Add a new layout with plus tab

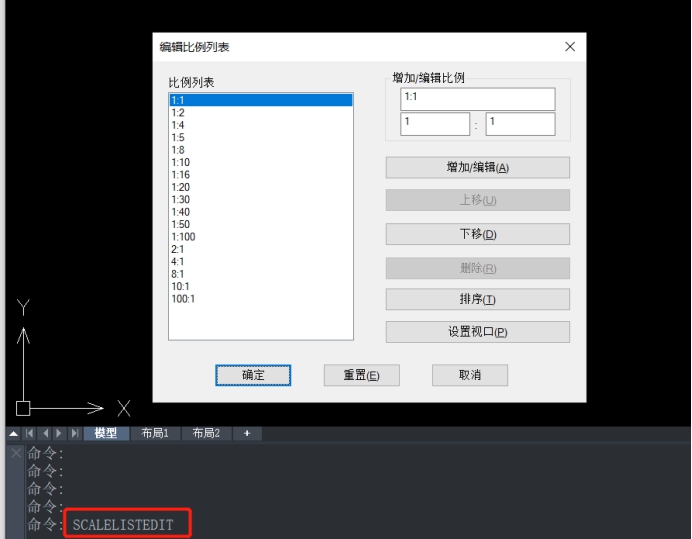click(x=246, y=434)
